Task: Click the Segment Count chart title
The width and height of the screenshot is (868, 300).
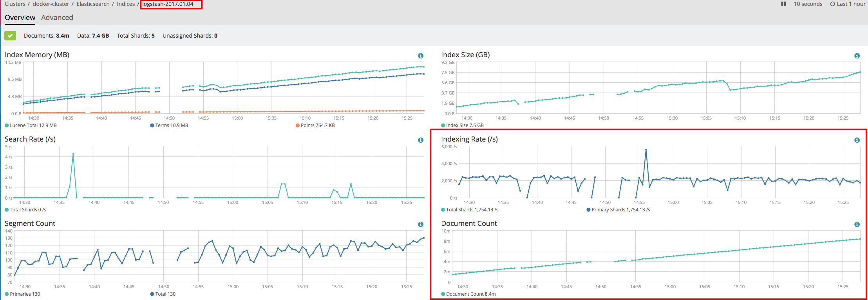Action: tap(30, 224)
